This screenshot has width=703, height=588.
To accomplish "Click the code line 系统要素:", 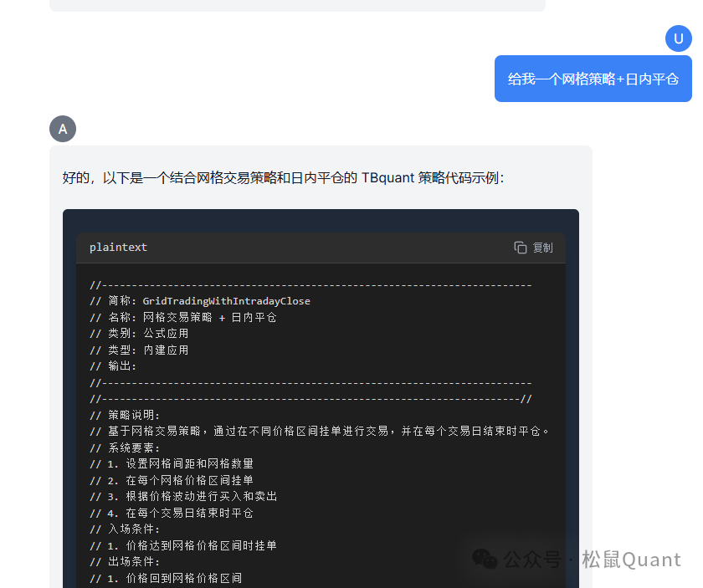I will (x=124, y=447).
